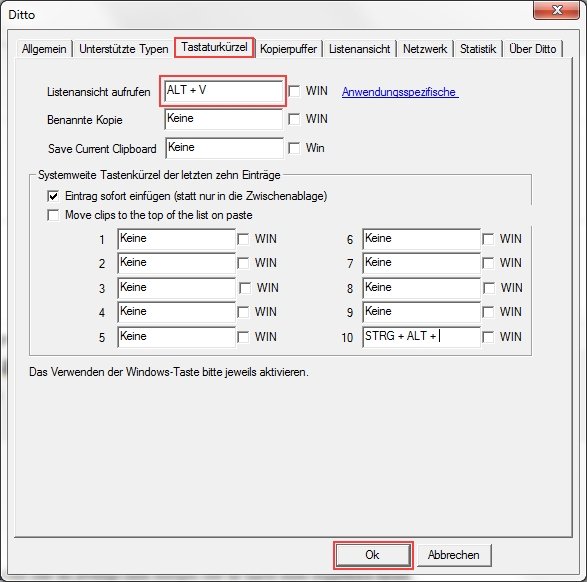Show the Statistik tab
The height and width of the screenshot is (582, 587).
478,49
